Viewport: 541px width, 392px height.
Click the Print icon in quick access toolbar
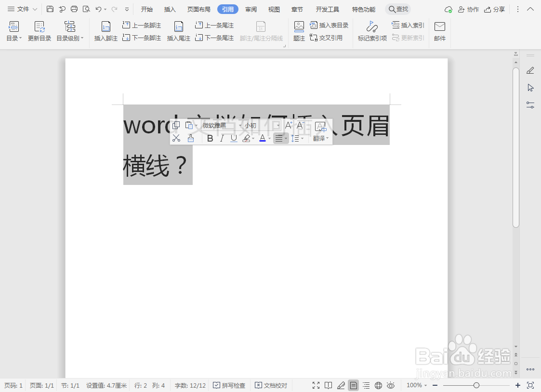point(74,9)
